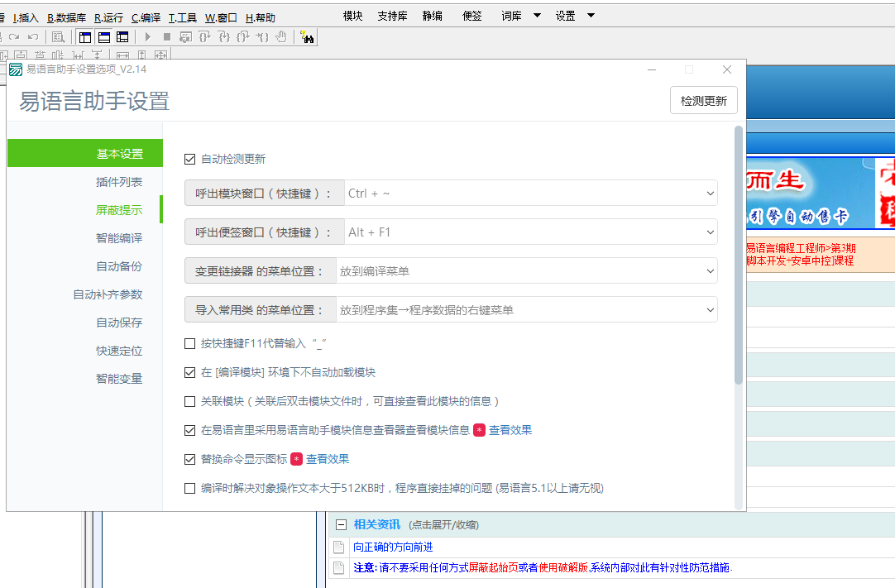
Task: Toggle 在[编译模块]环境下不自动加载模块 checkbox
Action: point(190,373)
